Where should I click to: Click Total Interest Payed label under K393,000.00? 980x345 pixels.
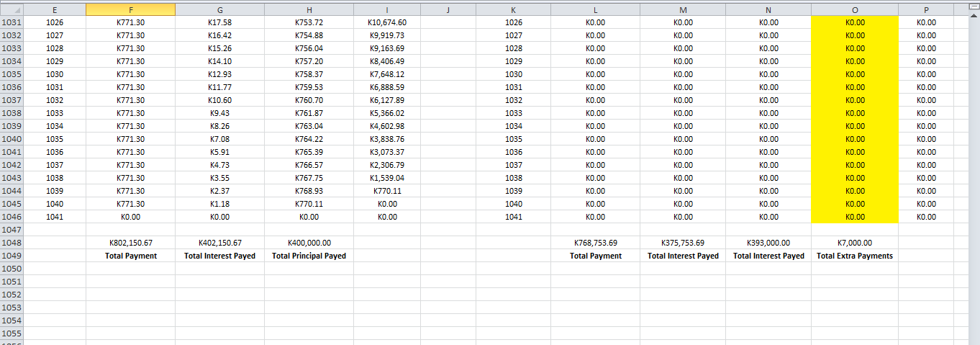[768, 256]
